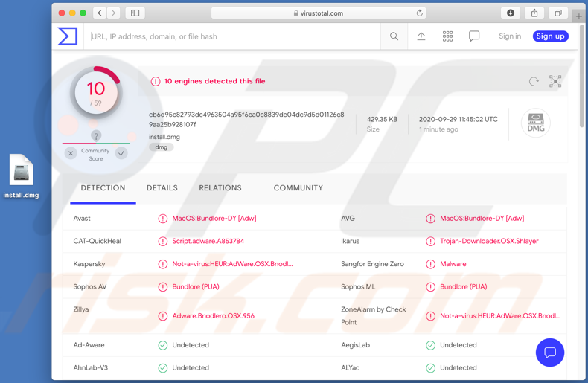This screenshot has width=588, height=383.
Task: Click Sophos ML Bundlore (PUA) result
Action: click(x=464, y=287)
